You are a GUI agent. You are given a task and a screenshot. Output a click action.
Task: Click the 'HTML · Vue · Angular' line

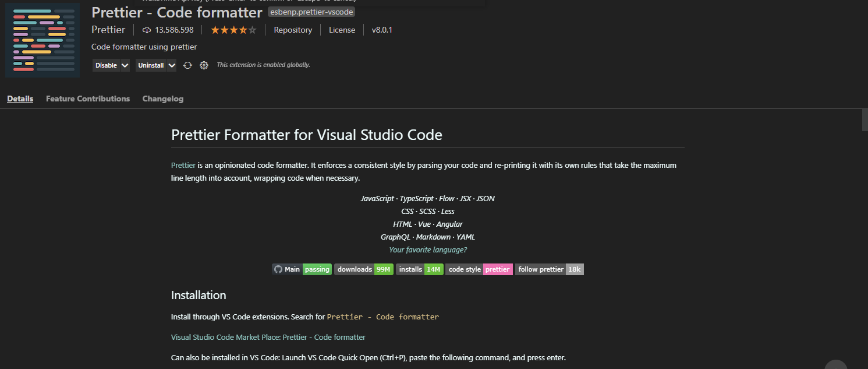coord(428,224)
